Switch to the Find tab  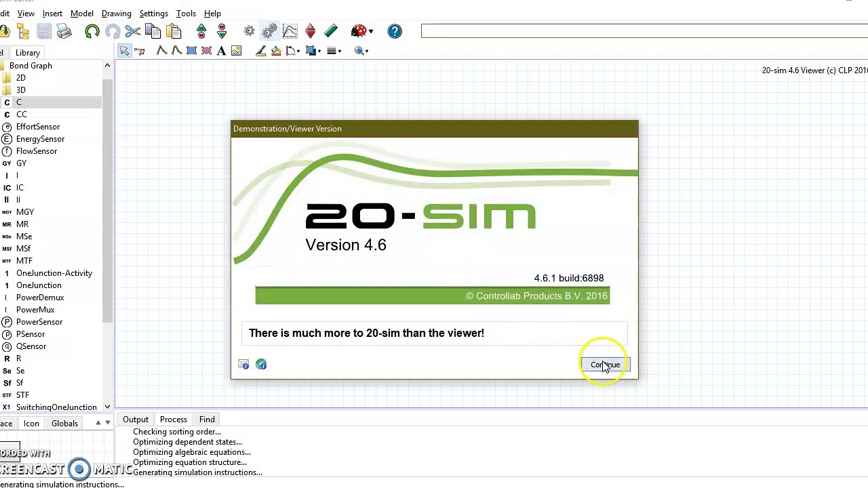tap(207, 420)
